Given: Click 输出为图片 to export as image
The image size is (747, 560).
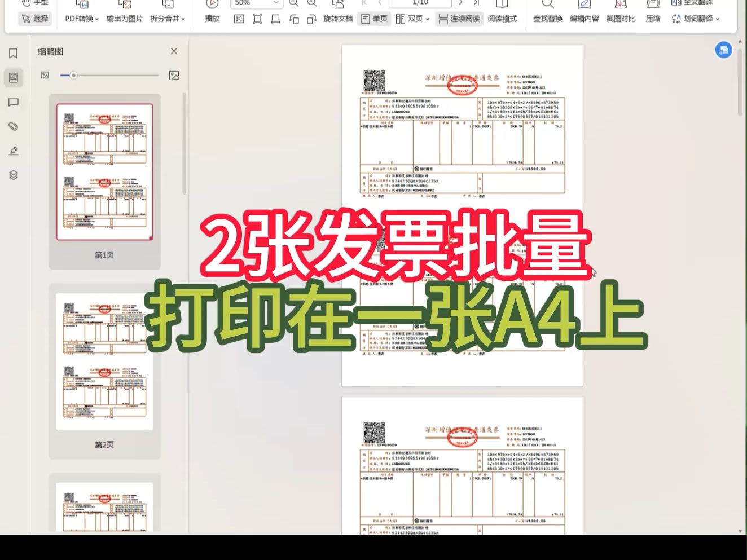Looking at the screenshot, I should pos(125,19).
